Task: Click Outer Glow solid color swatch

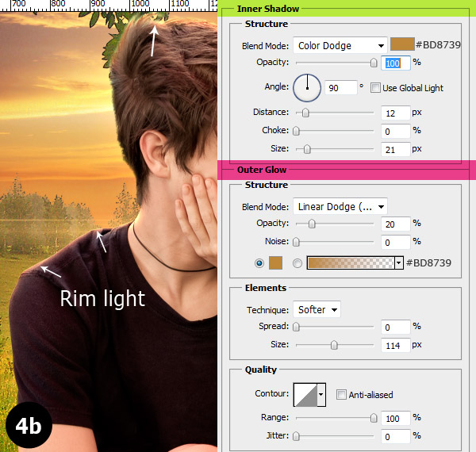Action: tap(275, 262)
